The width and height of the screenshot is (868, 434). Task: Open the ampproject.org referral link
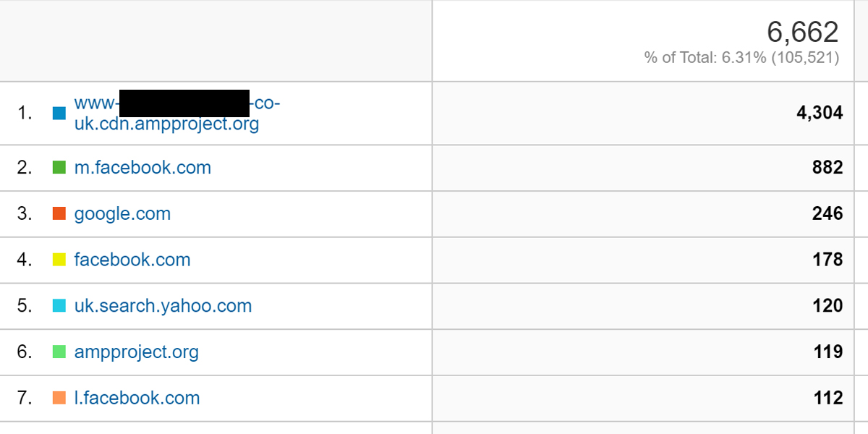[x=136, y=352]
